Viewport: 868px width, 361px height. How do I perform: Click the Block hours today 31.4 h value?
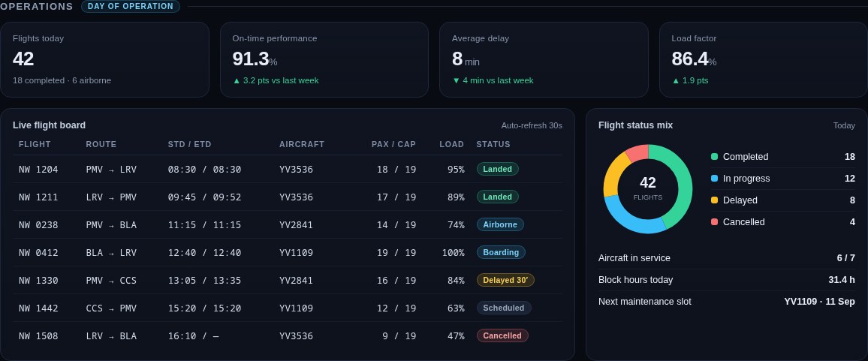[x=842, y=280]
